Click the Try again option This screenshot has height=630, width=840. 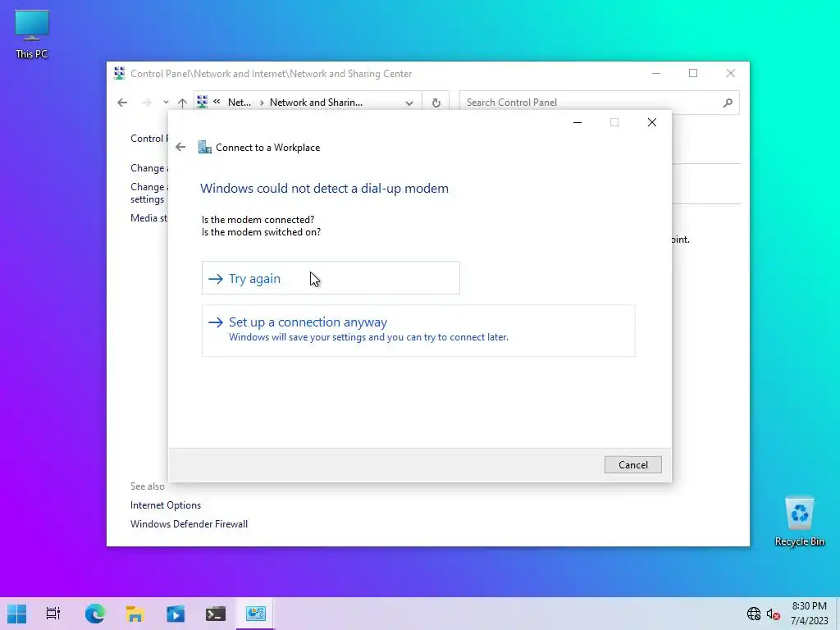click(x=331, y=278)
